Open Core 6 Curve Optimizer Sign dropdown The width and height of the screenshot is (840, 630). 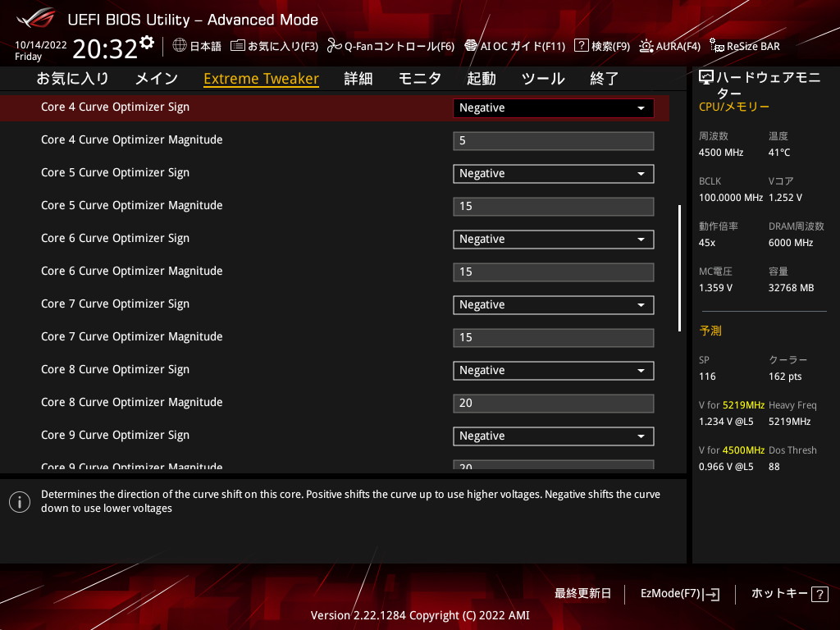554,239
